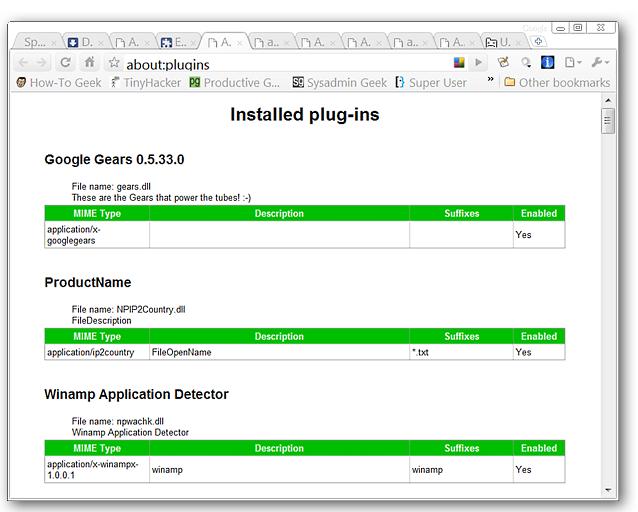
Task: Open the TinyHacker bookmark
Action: pyautogui.click(x=145, y=82)
